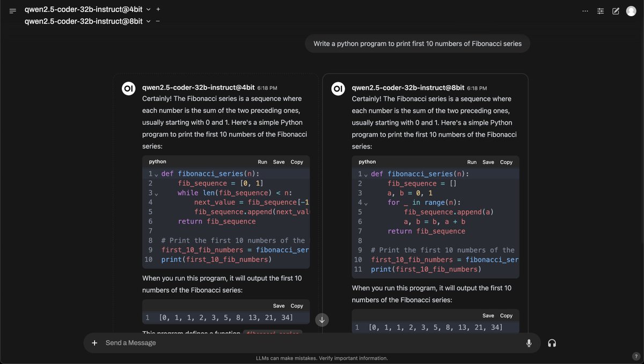644x364 pixels.
Task: Click the 8bit response model name heading
Action: 408,87
